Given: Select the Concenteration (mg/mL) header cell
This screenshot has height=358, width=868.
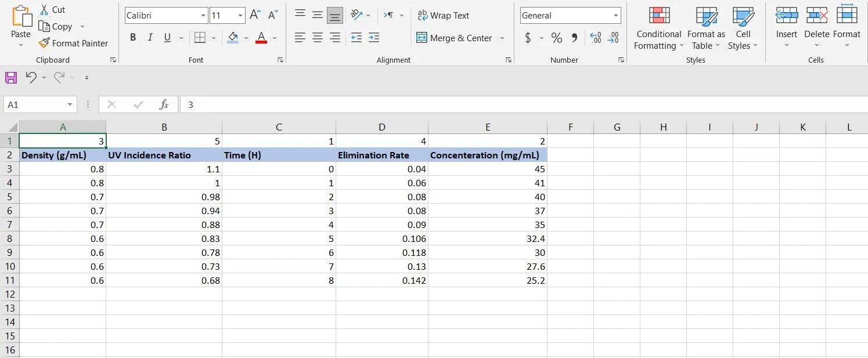Looking at the screenshot, I should click(488, 155).
